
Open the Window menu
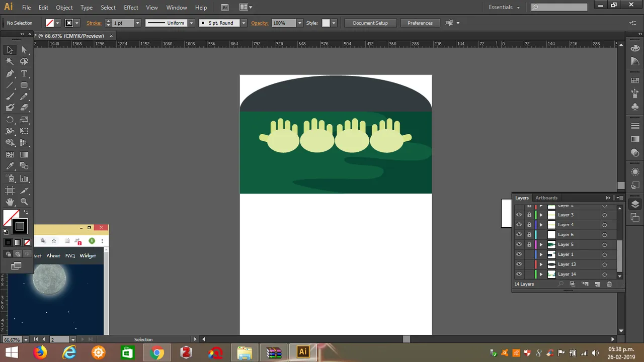coord(177,8)
